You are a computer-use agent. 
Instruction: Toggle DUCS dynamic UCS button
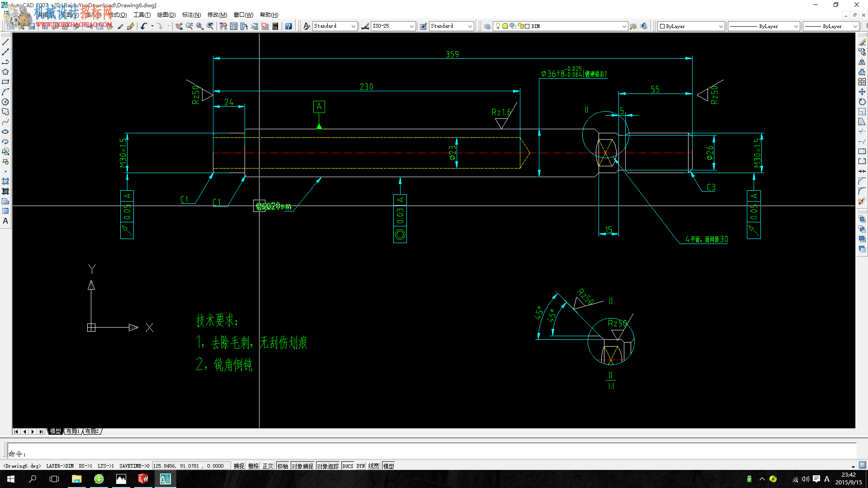pos(348,466)
